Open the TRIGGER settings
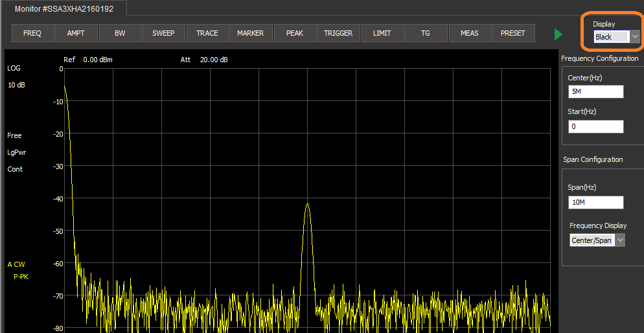The width and height of the screenshot is (644, 333). (338, 33)
